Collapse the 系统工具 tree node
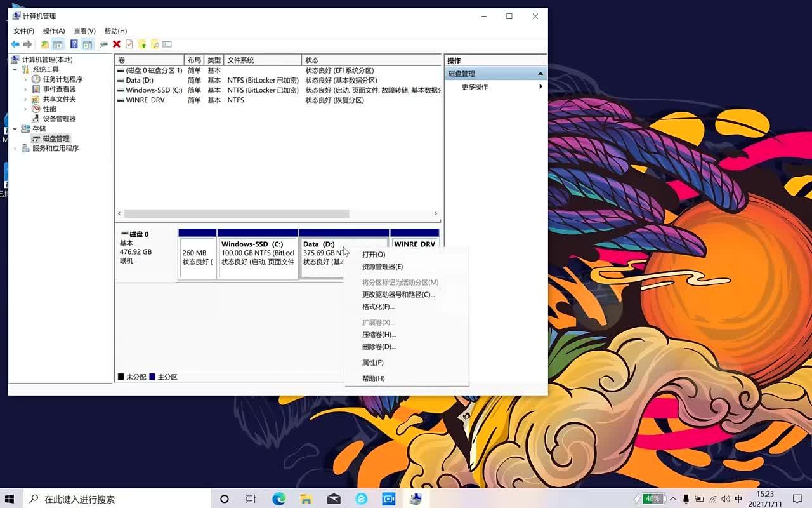This screenshot has height=508, width=812. click(x=15, y=70)
